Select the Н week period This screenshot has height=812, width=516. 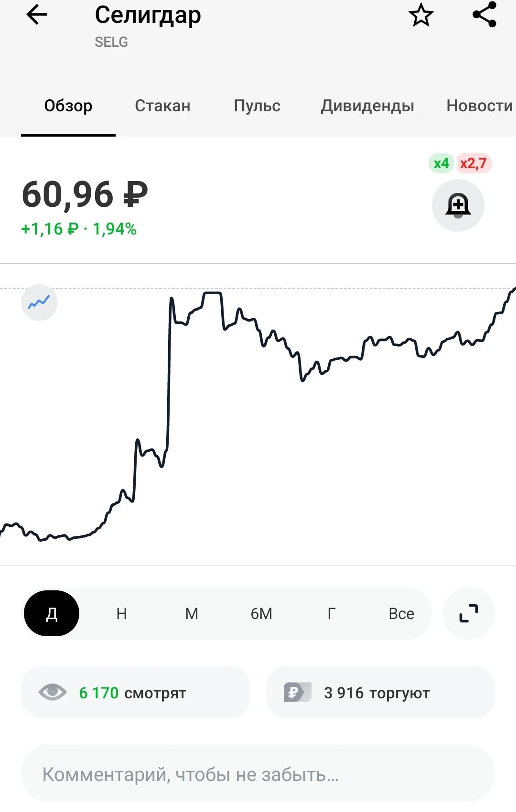(122, 613)
